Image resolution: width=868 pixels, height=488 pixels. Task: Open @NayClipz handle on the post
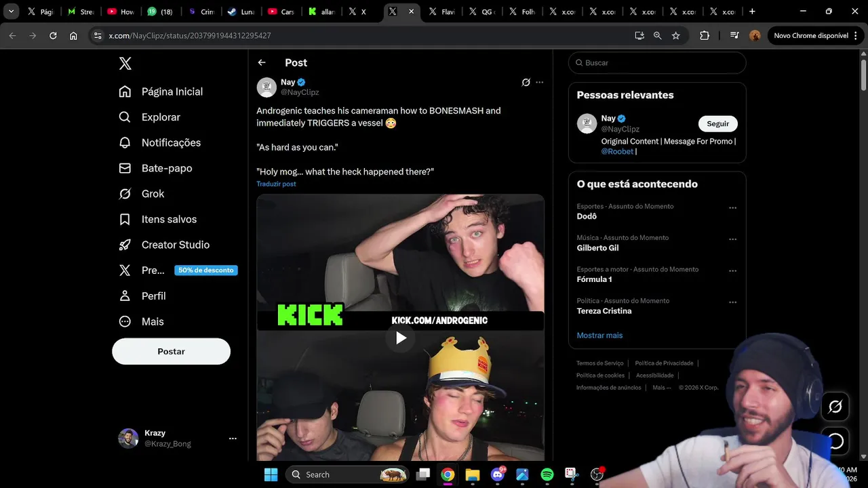[x=300, y=92]
